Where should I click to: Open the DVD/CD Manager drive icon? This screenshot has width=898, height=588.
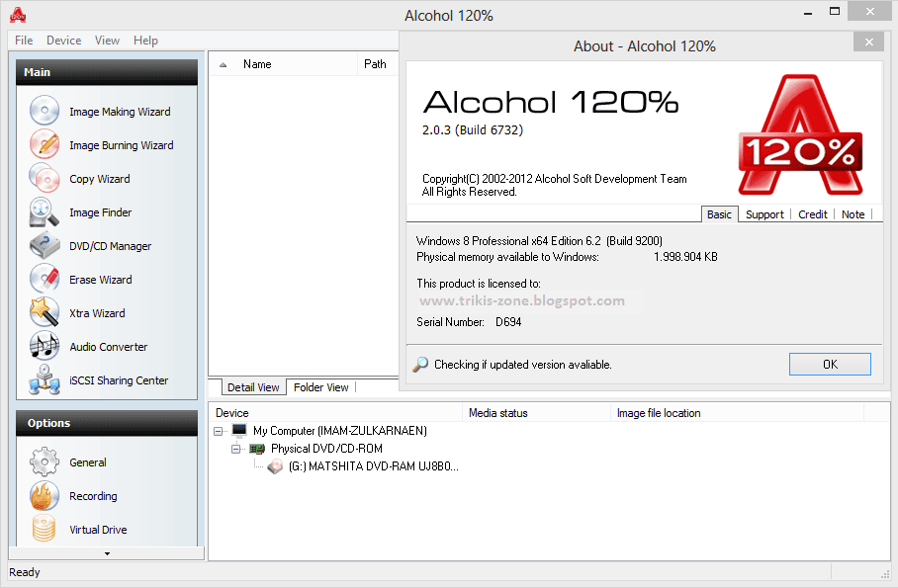click(x=45, y=246)
